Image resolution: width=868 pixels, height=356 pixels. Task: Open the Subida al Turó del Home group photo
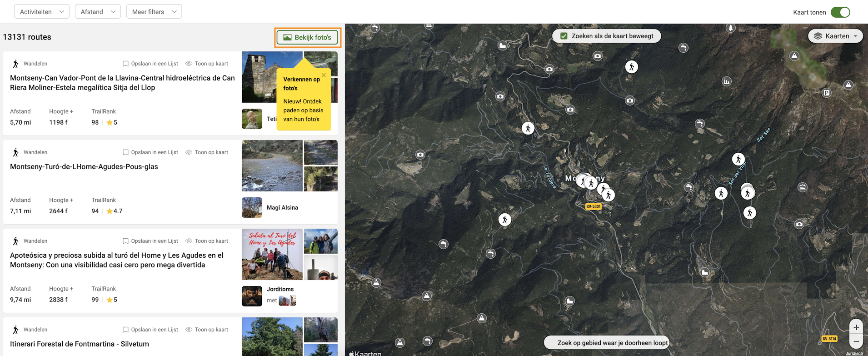pyautogui.click(x=272, y=254)
